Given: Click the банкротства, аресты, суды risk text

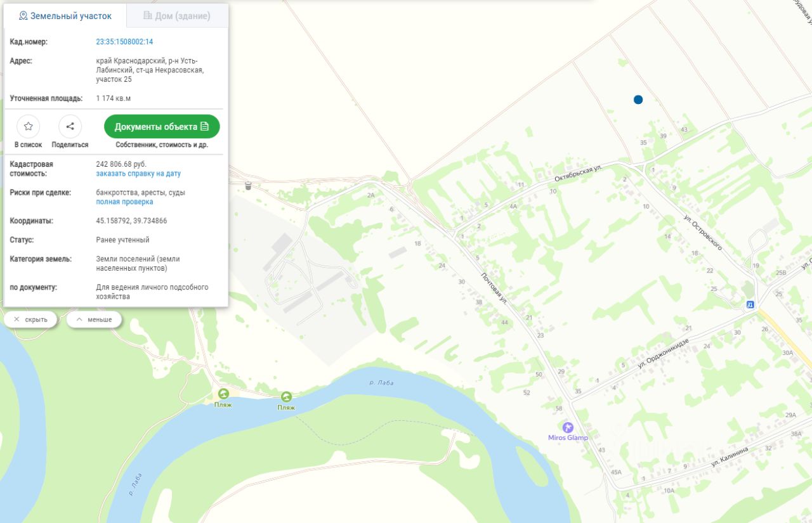Looking at the screenshot, I should click(x=140, y=193).
